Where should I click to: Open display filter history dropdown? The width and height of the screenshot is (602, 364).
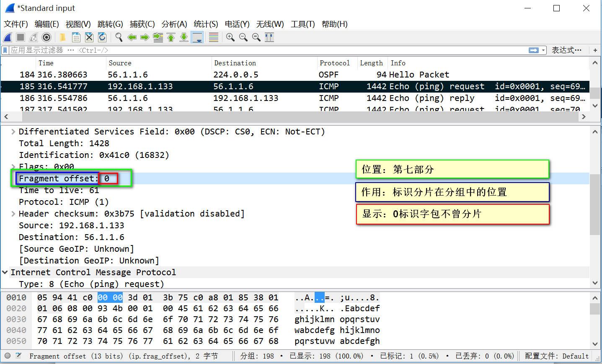click(544, 50)
